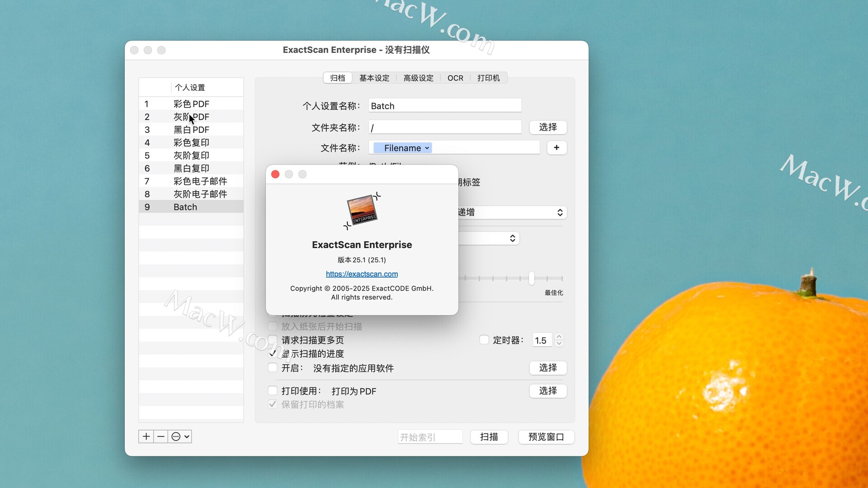Open the 打印机 tab

(x=488, y=78)
